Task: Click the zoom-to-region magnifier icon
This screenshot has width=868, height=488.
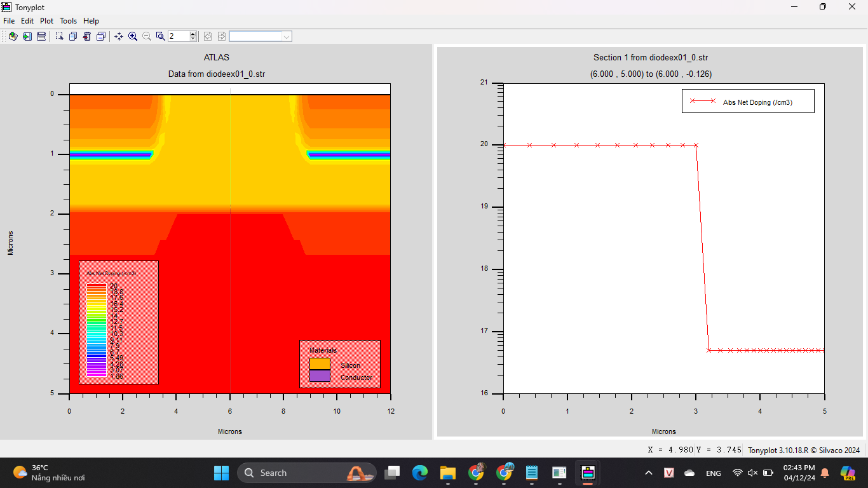Action: tap(160, 36)
